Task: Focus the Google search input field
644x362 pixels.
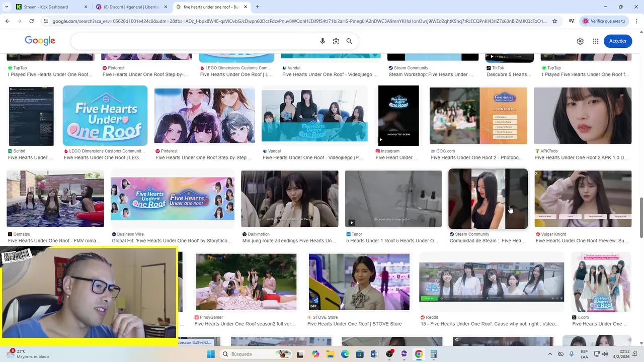Action: coord(194,41)
